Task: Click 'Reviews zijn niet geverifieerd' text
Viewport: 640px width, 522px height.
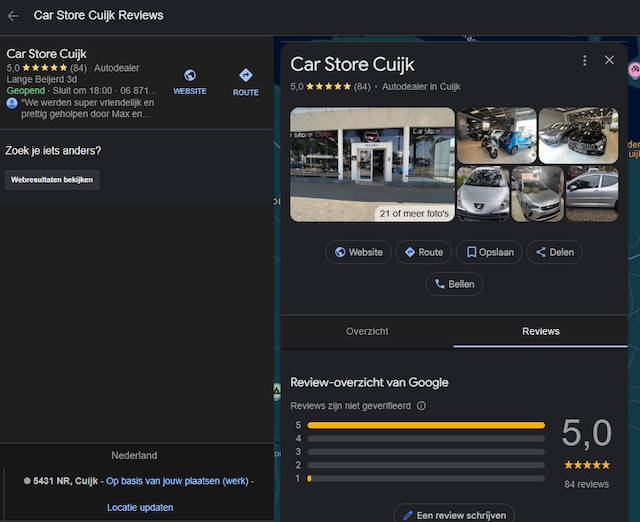Action: (x=351, y=406)
